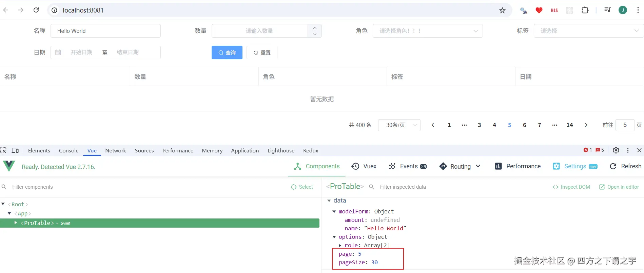Collapse the data section in the inspector

(x=329, y=201)
